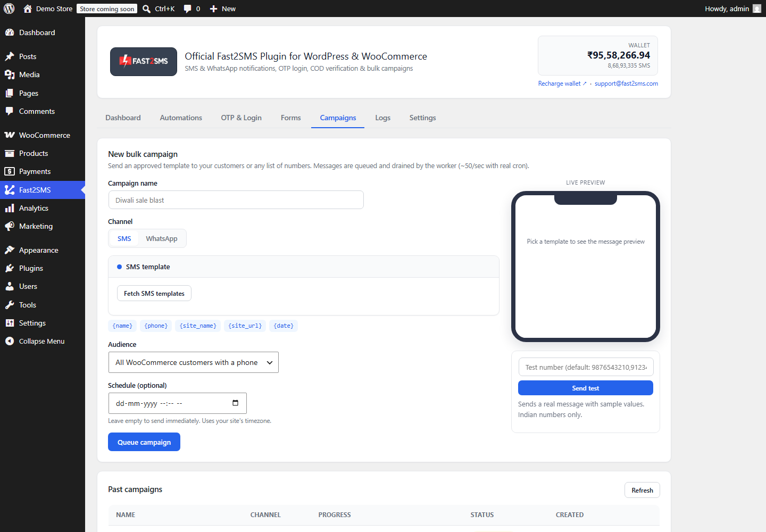Image resolution: width=766 pixels, height=532 pixels.
Task: Click the Pages icon in sidebar
Action: pyautogui.click(x=10, y=93)
